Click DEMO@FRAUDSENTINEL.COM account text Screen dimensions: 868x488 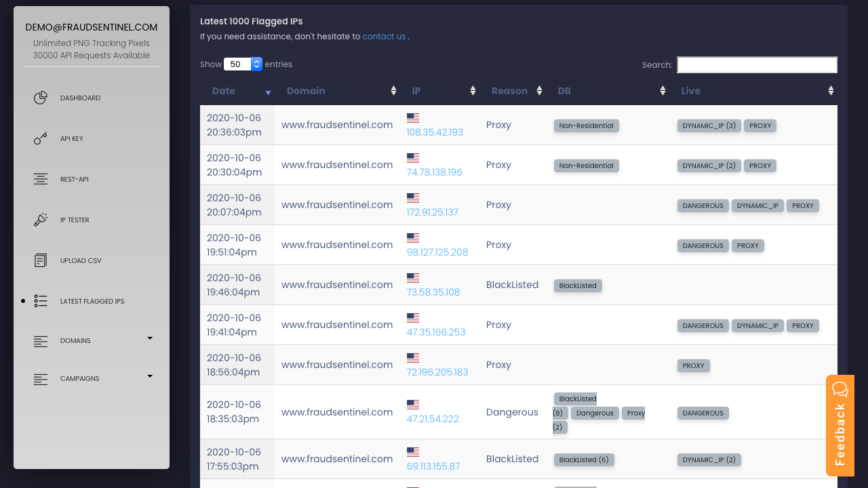92,27
